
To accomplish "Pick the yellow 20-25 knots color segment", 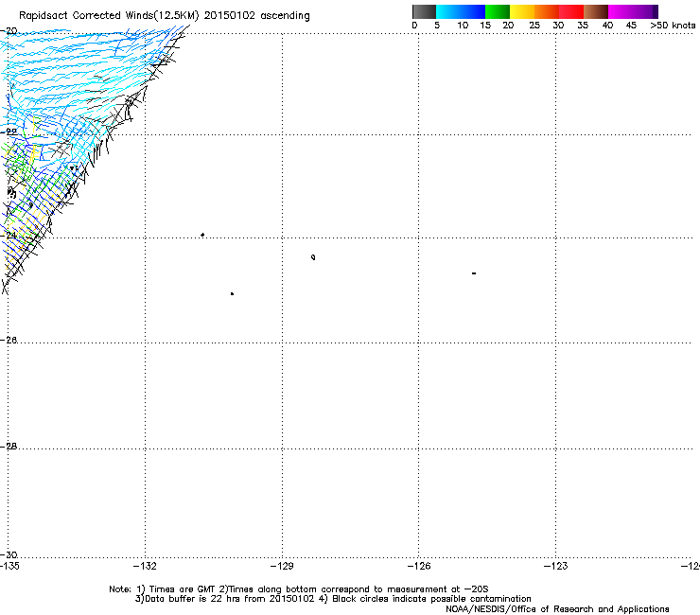I will pos(522,11).
